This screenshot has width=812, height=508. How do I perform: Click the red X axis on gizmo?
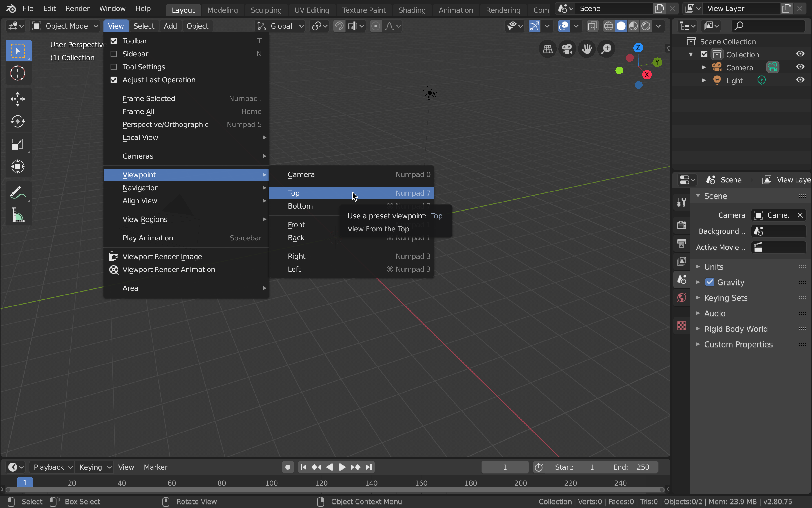point(646,75)
